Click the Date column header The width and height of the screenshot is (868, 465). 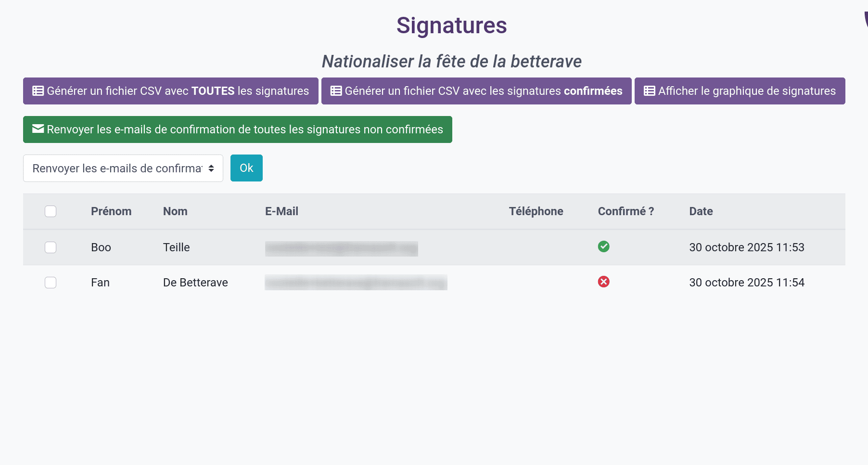point(701,211)
